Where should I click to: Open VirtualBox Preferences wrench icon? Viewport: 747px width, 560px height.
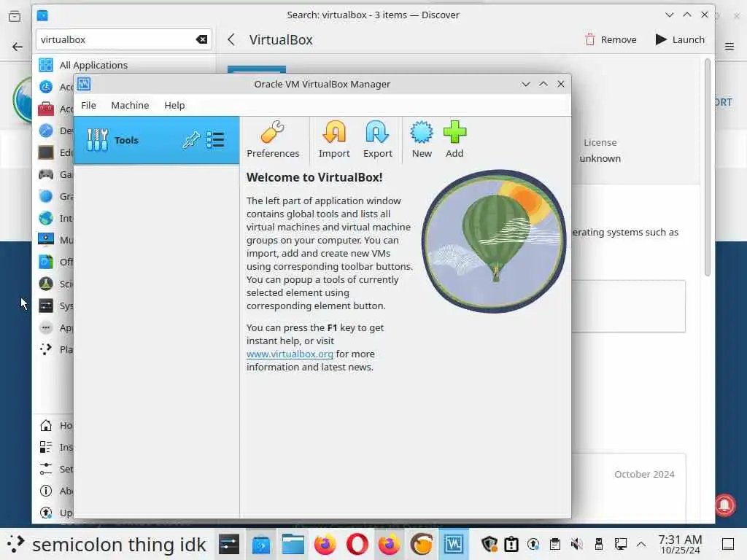[273, 133]
